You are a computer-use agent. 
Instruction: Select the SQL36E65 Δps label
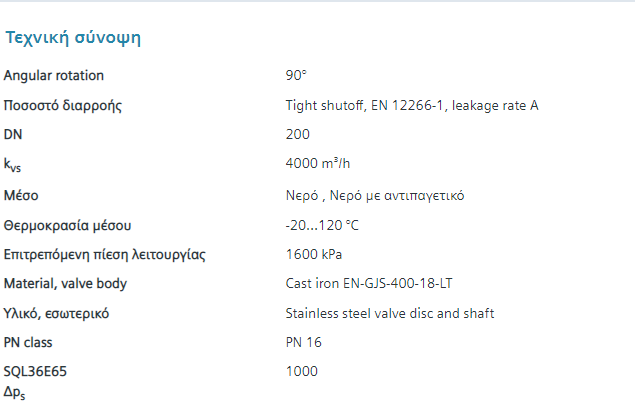pos(35,382)
